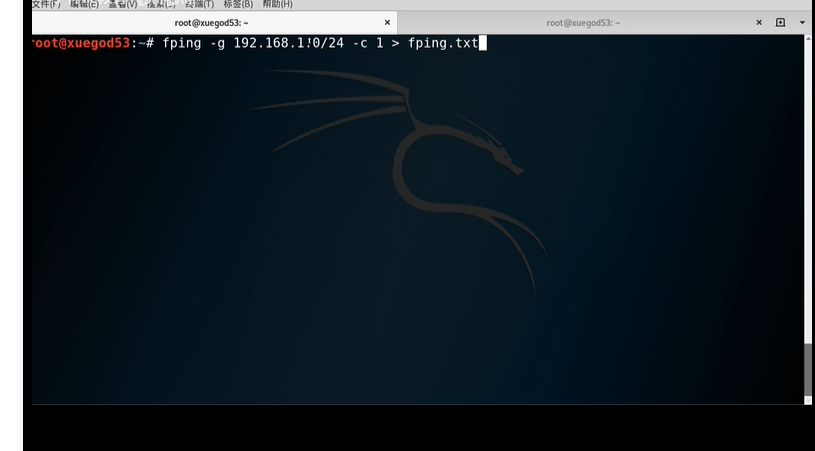Click the 192.168.1!0/24 address text

click(x=288, y=43)
